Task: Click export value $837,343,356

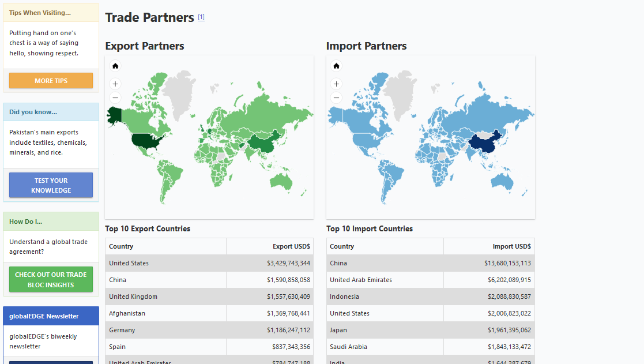Action: tap(291, 347)
